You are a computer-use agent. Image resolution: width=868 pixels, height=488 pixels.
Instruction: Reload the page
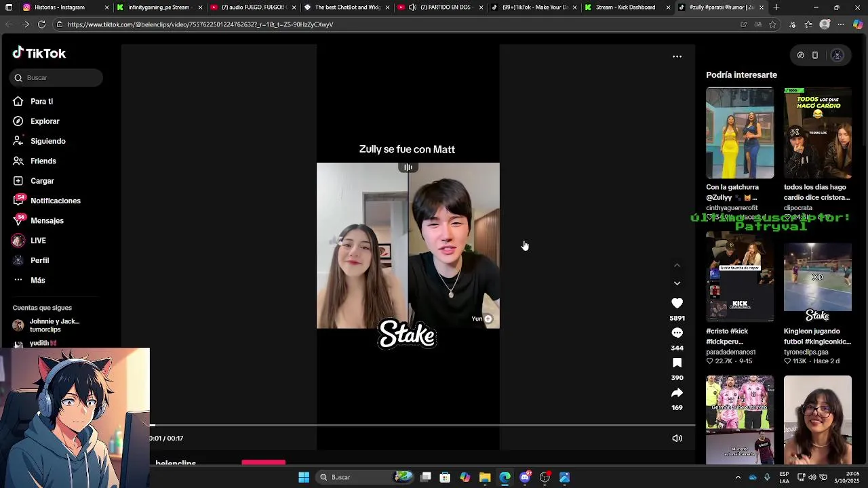click(x=41, y=24)
